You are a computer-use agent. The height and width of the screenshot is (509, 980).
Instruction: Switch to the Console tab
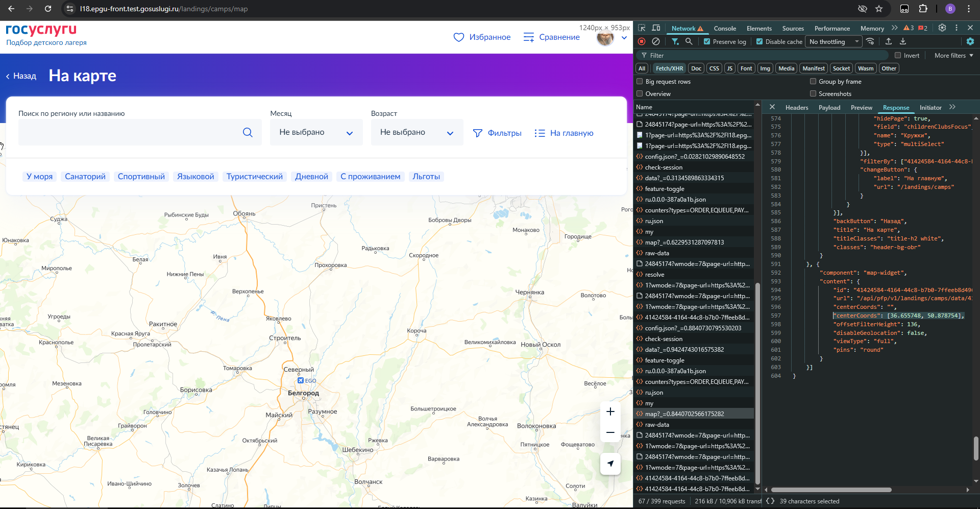(x=725, y=29)
